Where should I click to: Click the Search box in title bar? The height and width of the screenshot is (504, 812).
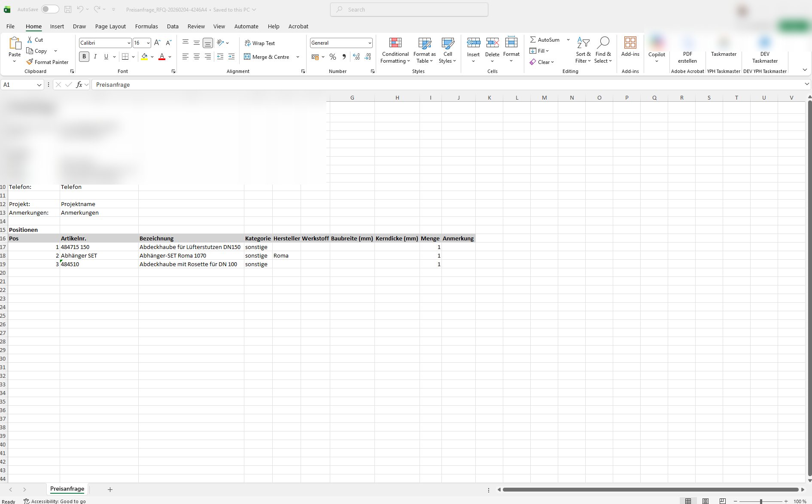tap(409, 9)
